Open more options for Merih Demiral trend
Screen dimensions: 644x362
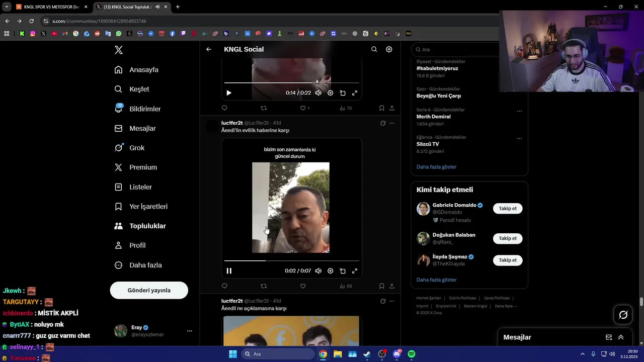[x=519, y=111]
